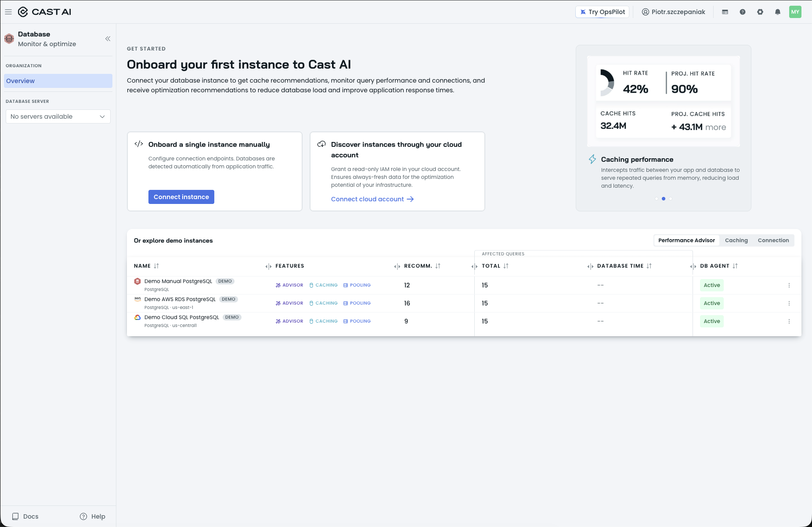Select Overview in the sidebar
812x527 pixels.
pos(58,81)
